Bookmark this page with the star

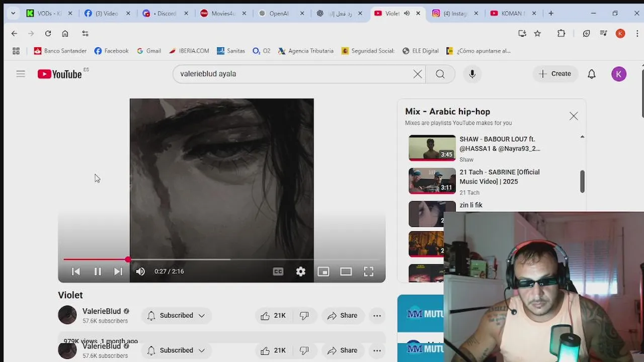[537, 33]
